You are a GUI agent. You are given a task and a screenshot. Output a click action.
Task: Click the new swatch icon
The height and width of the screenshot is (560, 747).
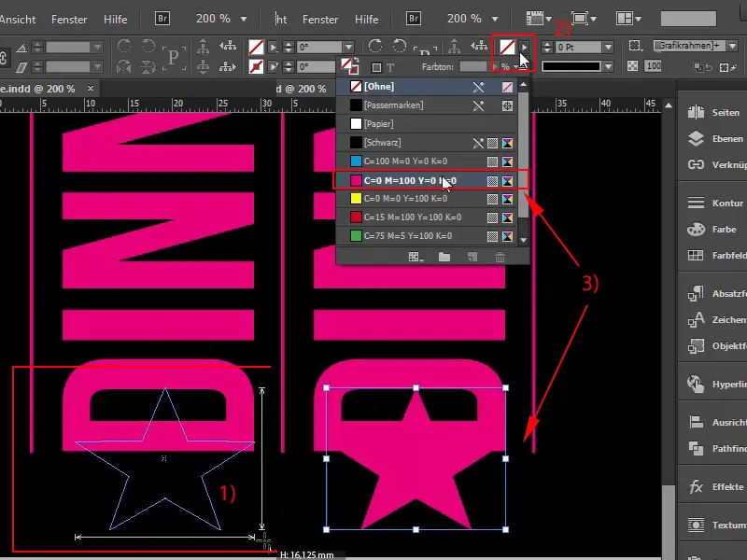472,258
